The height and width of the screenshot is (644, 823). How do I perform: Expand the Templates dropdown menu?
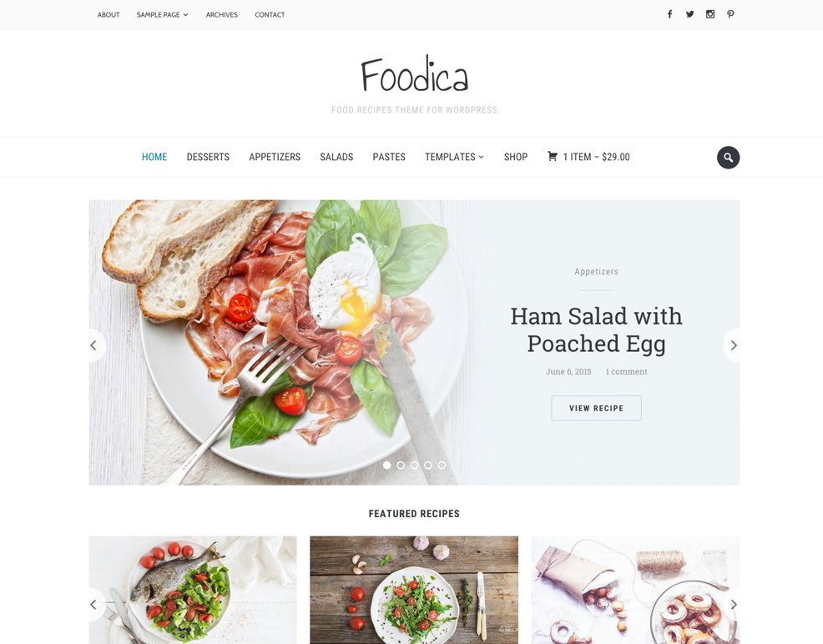pyautogui.click(x=454, y=157)
